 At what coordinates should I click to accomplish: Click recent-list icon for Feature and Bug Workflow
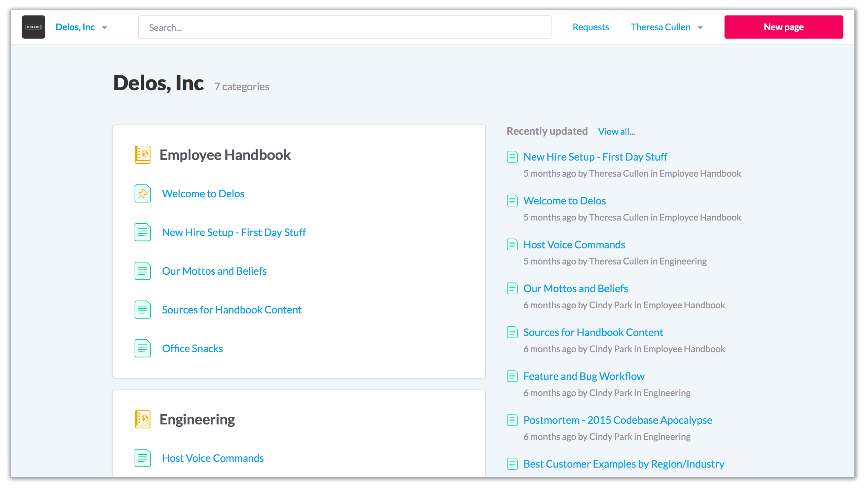point(512,376)
